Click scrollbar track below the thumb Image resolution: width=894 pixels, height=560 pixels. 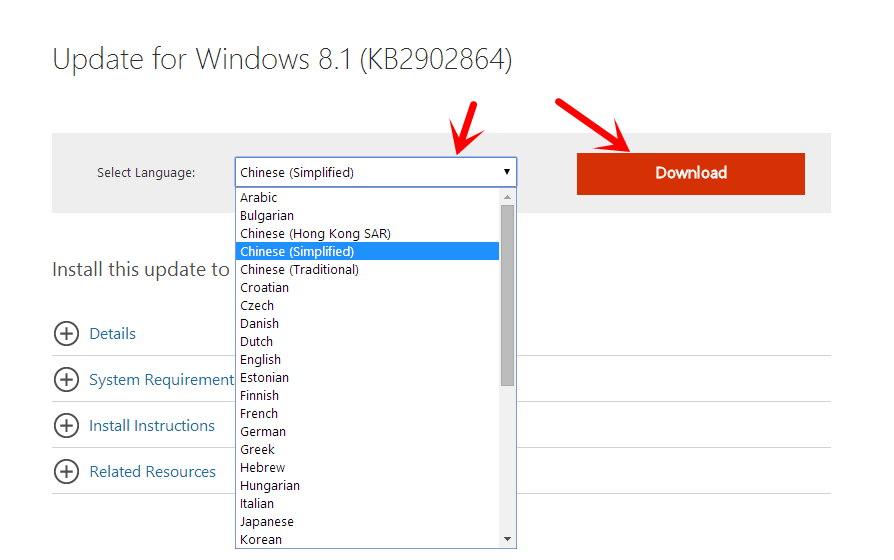click(x=507, y=458)
